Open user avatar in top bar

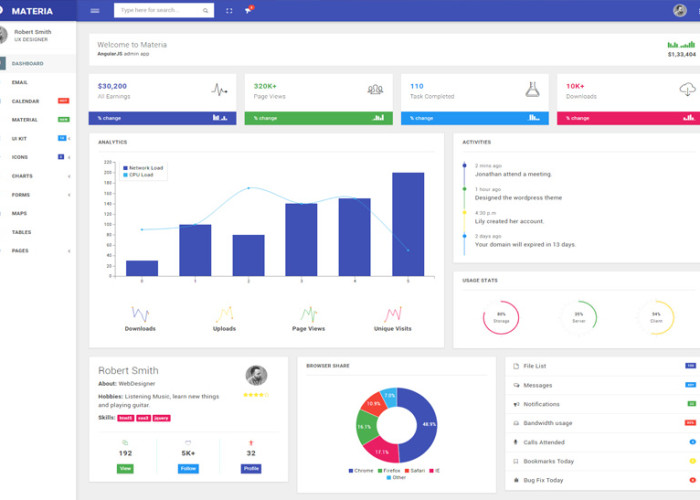click(x=679, y=10)
